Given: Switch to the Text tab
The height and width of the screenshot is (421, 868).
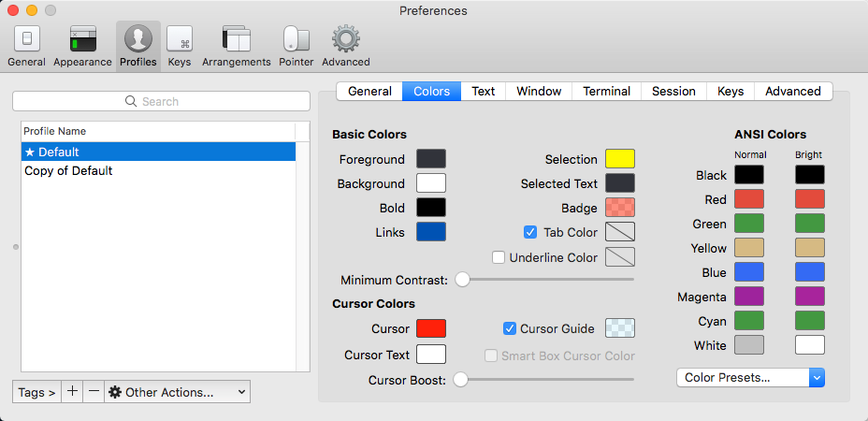Looking at the screenshot, I should 483,91.
